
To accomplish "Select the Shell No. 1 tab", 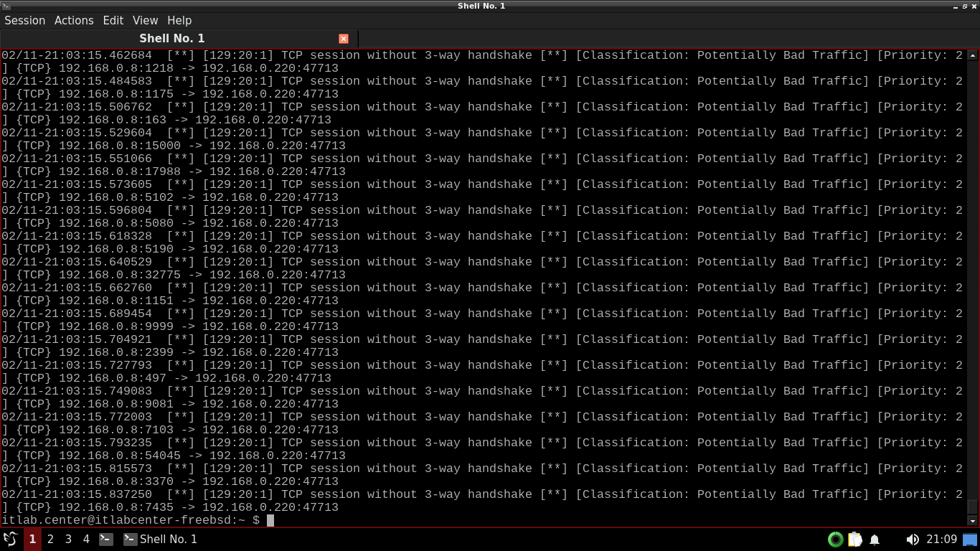I will (x=171, y=39).
